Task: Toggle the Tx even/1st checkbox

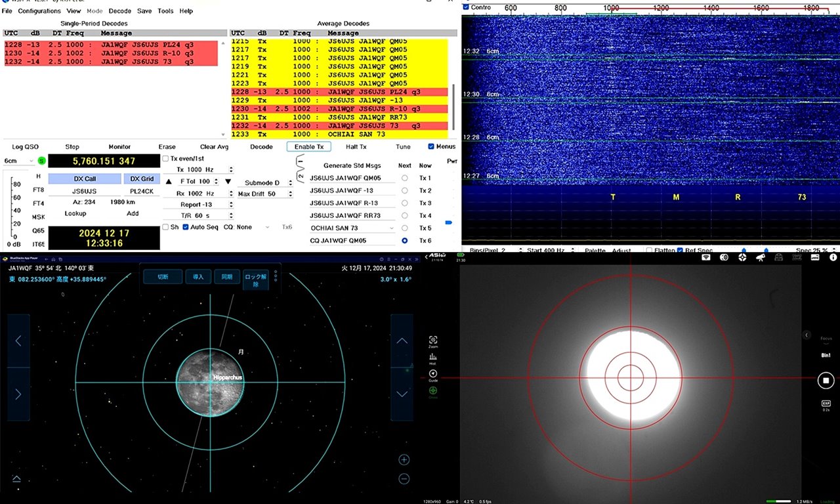Action: [165, 159]
